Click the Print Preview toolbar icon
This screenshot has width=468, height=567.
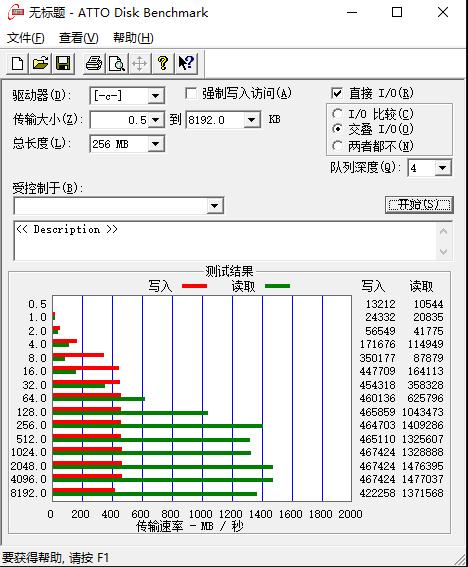click(x=116, y=64)
